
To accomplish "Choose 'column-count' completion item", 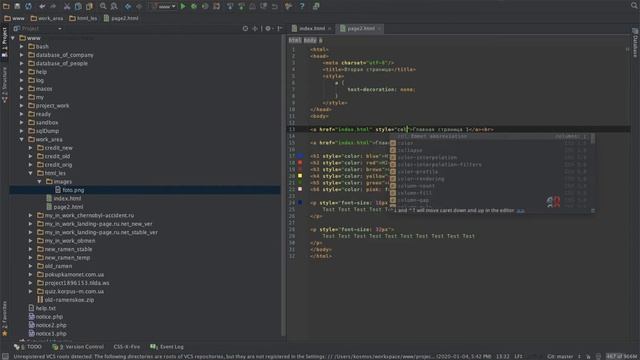I will (492, 186).
